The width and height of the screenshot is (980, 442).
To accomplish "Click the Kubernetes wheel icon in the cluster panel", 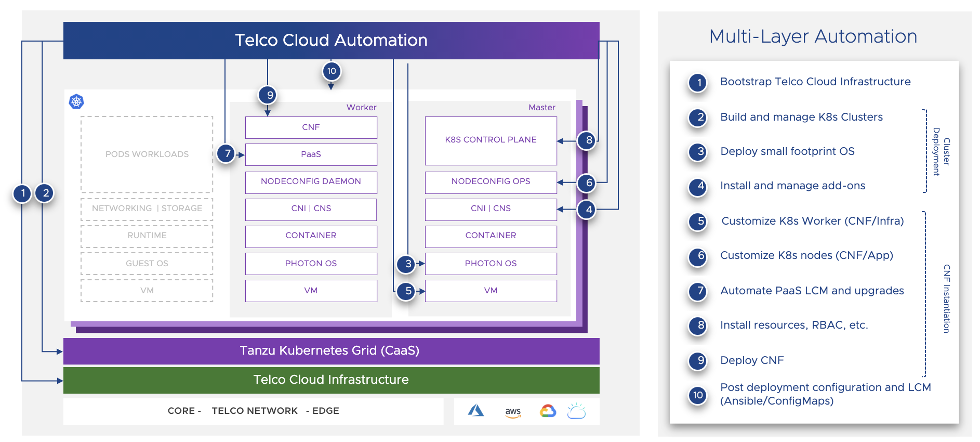I will [76, 101].
